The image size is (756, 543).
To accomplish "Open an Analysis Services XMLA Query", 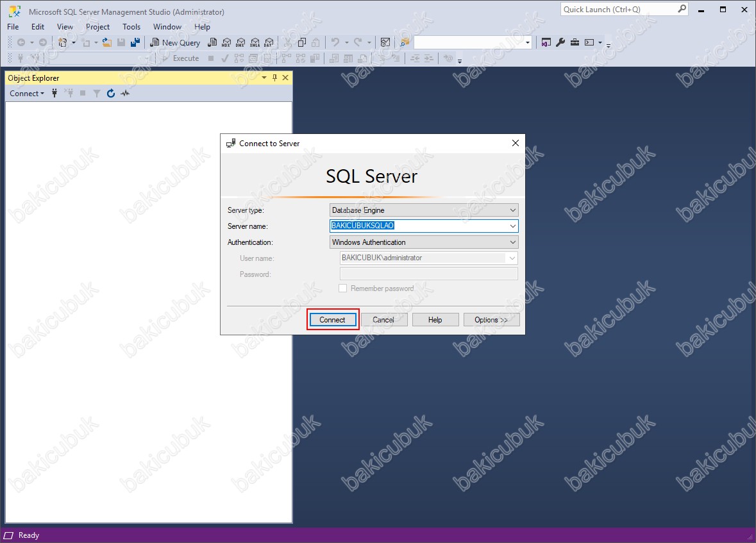I will pyautogui.click(x=255, y=42).
